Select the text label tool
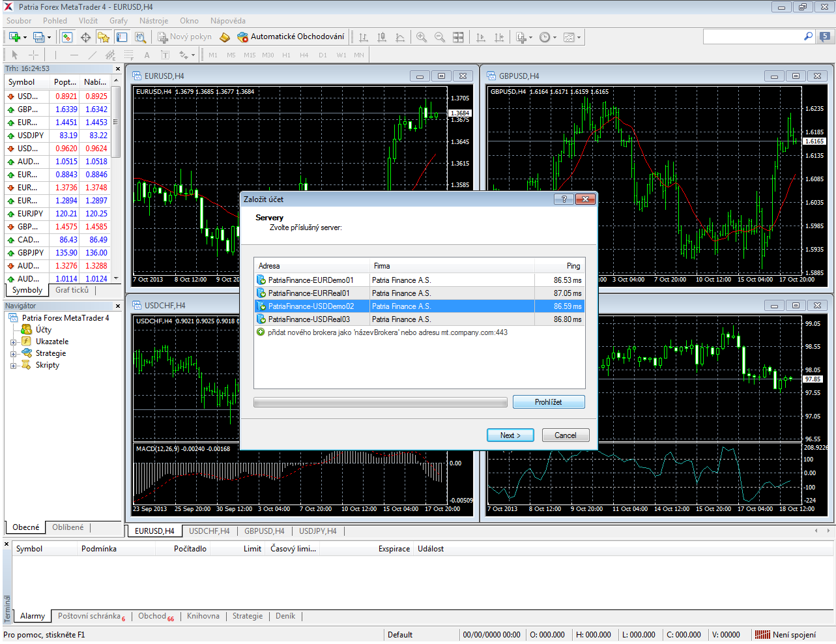This screenshot has height=644, width=836. click(166, 55)
